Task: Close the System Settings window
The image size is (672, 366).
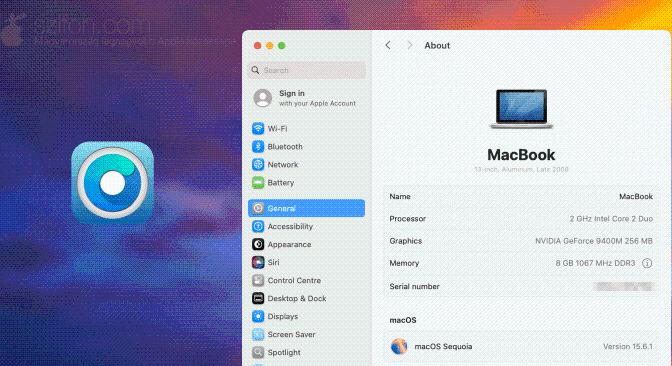Action: [x=258, y=45]
